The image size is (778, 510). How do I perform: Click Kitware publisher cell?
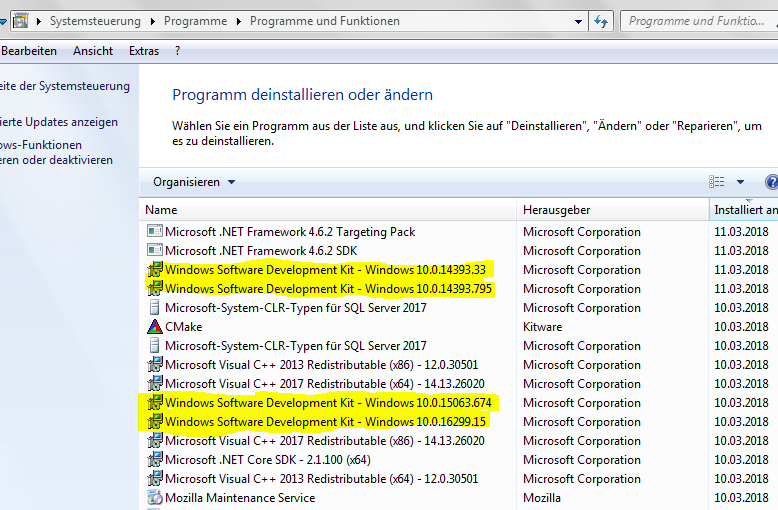[x=542, y=326]
